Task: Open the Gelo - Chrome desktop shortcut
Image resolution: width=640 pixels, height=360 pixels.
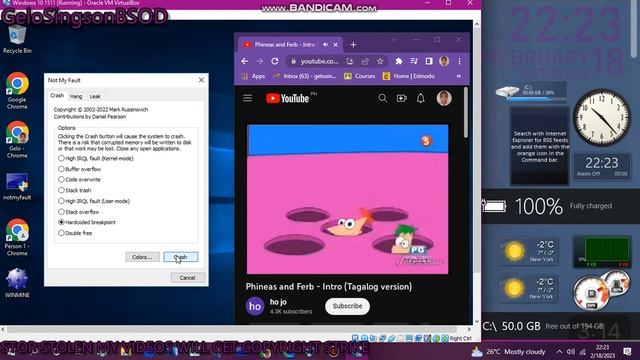Action: point(17,140)
